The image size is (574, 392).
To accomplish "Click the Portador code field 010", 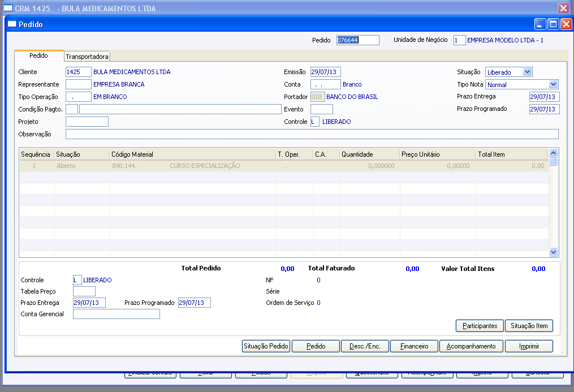I will coord(317,97).
